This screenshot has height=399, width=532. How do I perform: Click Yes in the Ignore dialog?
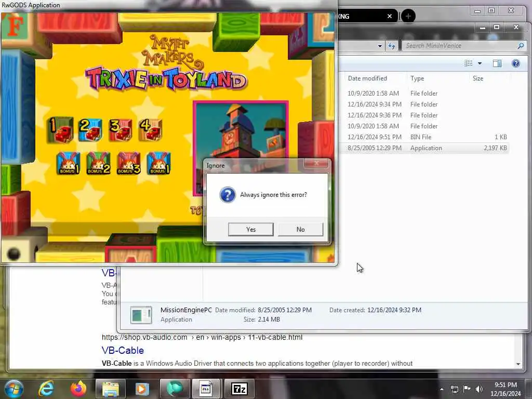pyautogui.click(x=251, y=229)
